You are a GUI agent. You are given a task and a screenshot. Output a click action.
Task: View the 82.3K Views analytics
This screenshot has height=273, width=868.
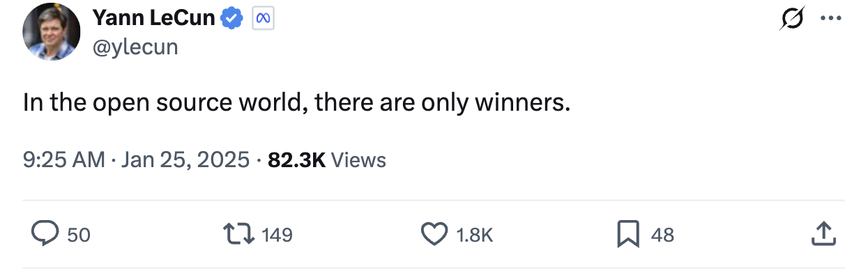pos(327,160)
